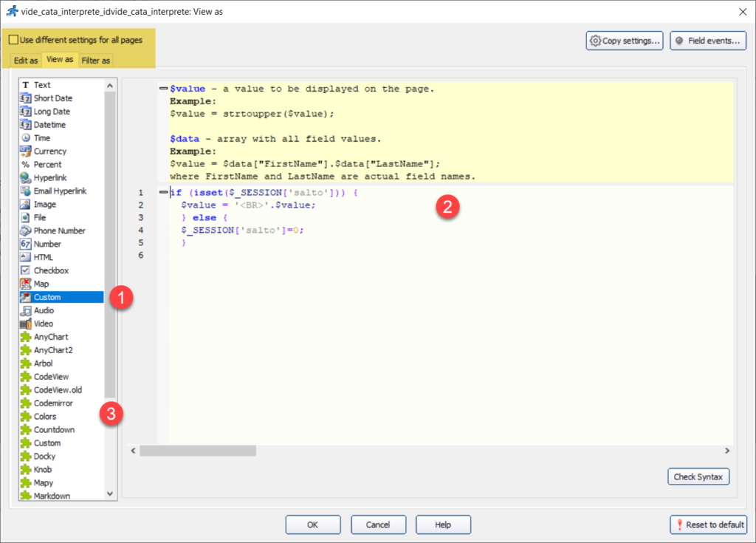The height and width of the screenshot is (543, 756).
Task: Choose the Currency view type icon
Action: coord(26,151)
